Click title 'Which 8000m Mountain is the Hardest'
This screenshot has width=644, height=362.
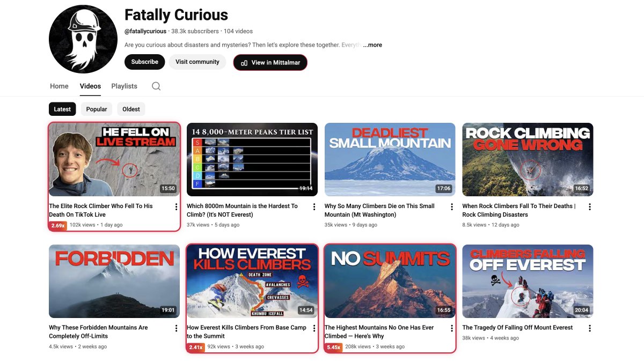tap(242, 210)
